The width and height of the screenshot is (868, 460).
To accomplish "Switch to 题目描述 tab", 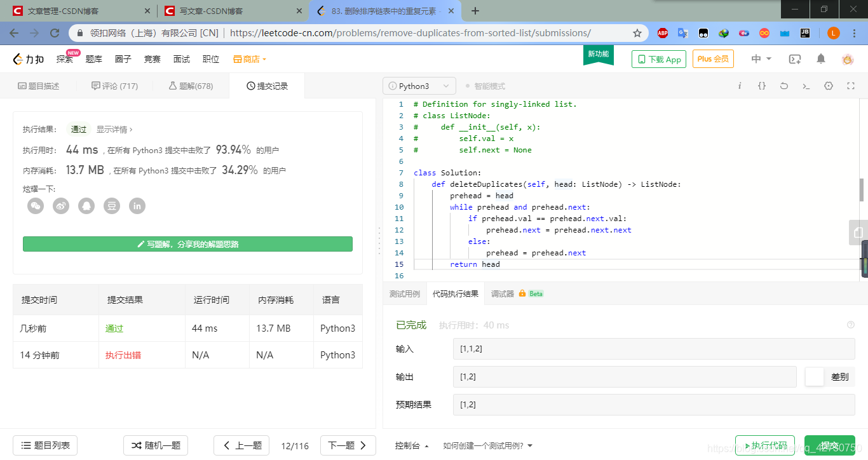I will point(38,86).
